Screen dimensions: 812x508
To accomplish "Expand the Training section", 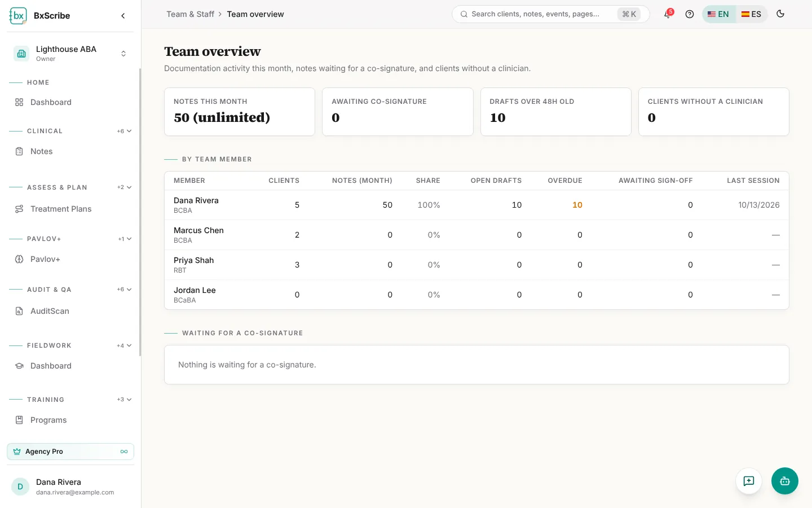I will (x=125, y=400).
